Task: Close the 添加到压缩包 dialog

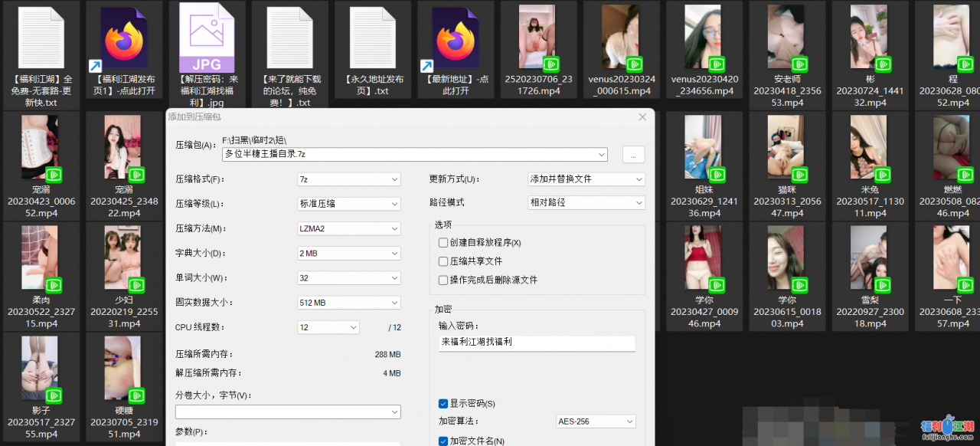Action: point(642,117)
